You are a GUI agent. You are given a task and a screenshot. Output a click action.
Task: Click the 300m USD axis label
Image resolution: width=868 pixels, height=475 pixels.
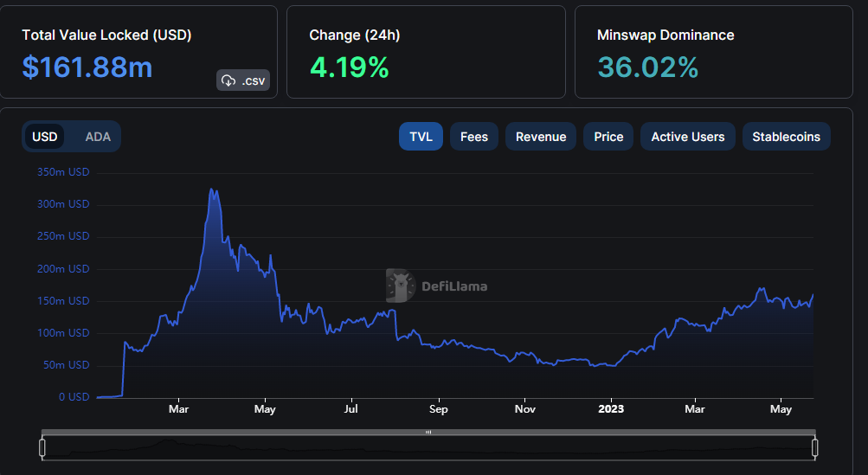[63, 204]
